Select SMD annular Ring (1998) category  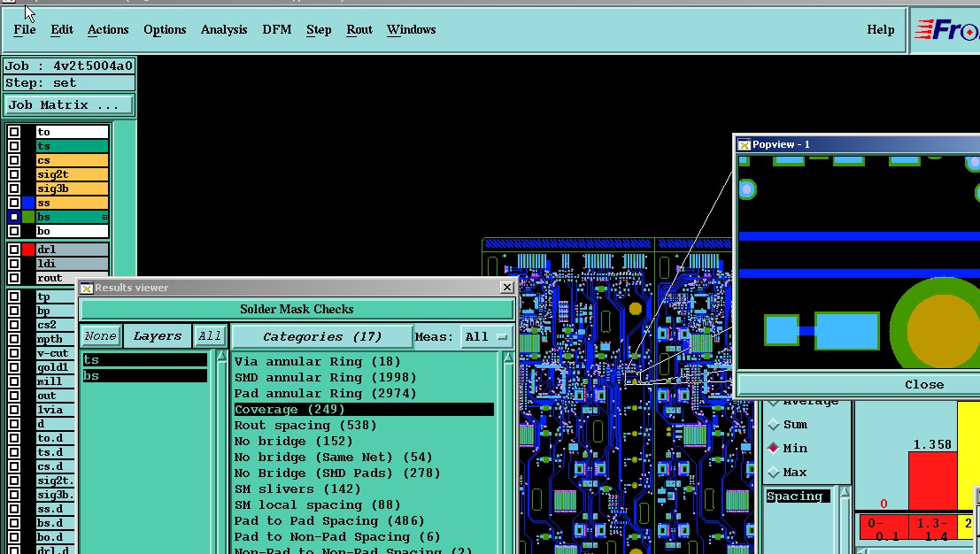point(364,377)
